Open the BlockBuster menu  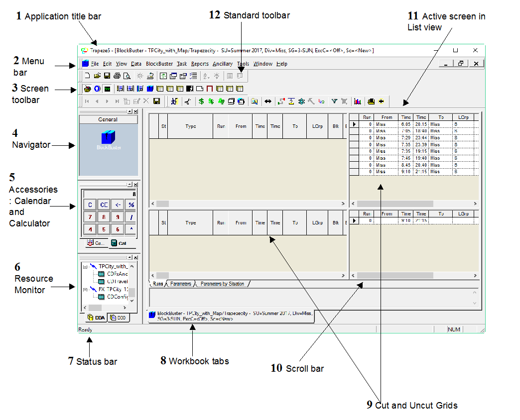[159, 64]
